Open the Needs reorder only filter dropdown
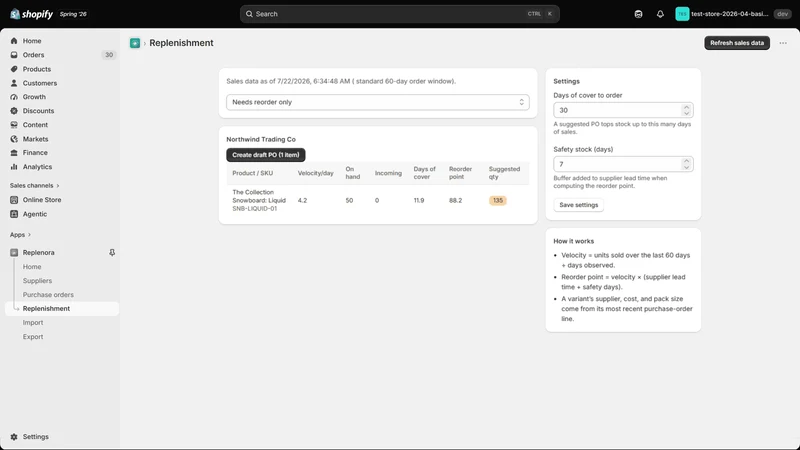 click(378, 102)
